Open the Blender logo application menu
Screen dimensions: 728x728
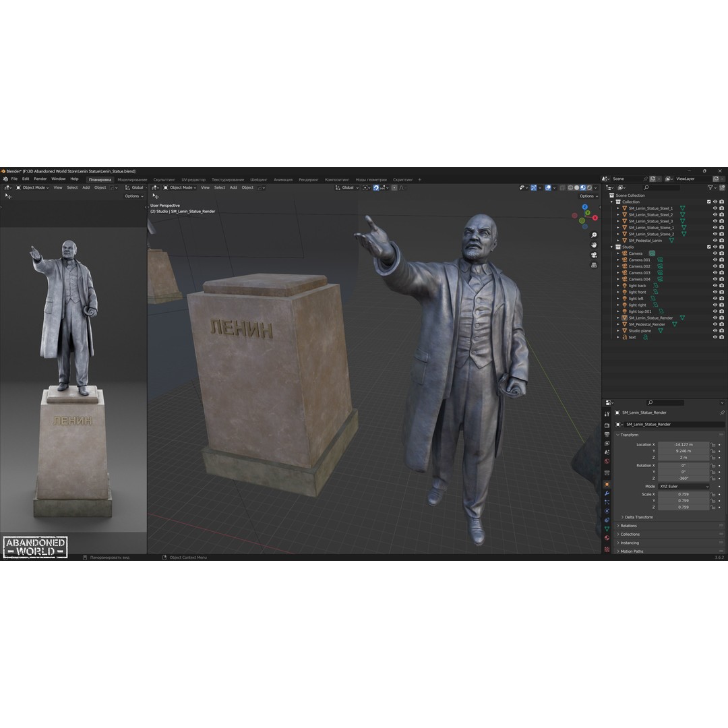pos(5,179)
